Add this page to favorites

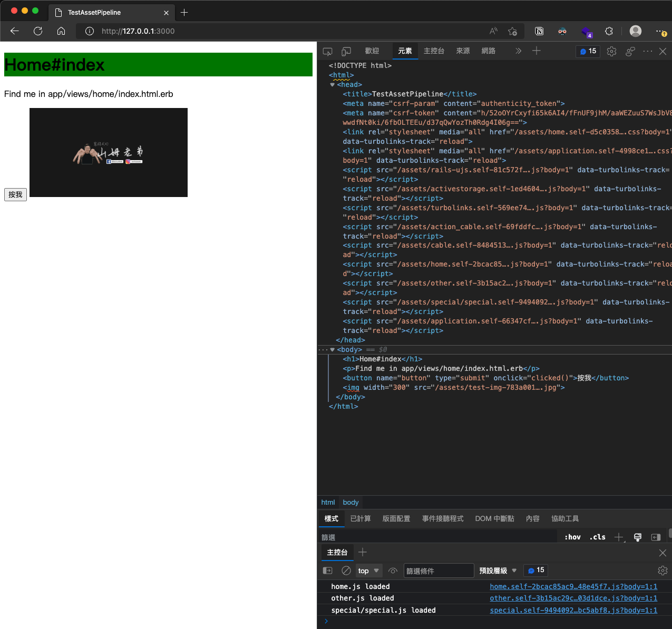(512, 31)
